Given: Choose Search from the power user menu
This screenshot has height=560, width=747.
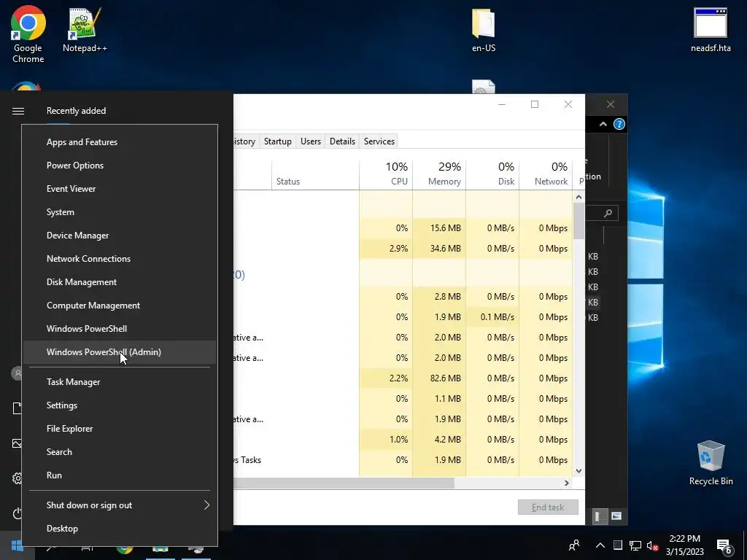Looking at the screenshot, I should 120,452.
